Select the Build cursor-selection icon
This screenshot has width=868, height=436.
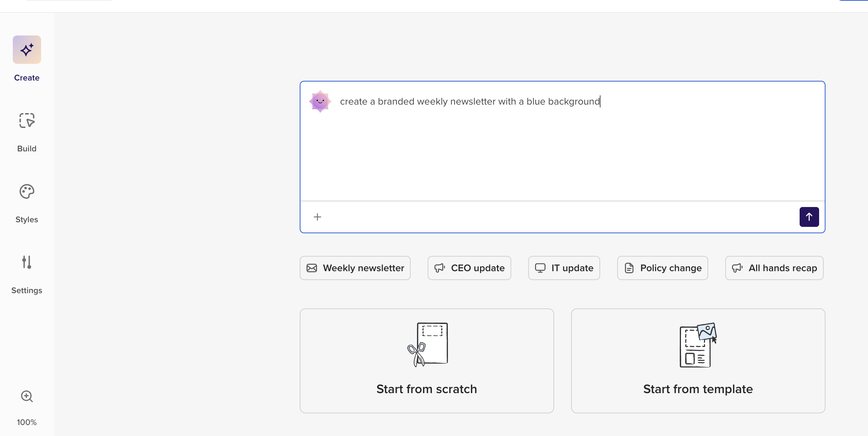[x=27, y=121]
